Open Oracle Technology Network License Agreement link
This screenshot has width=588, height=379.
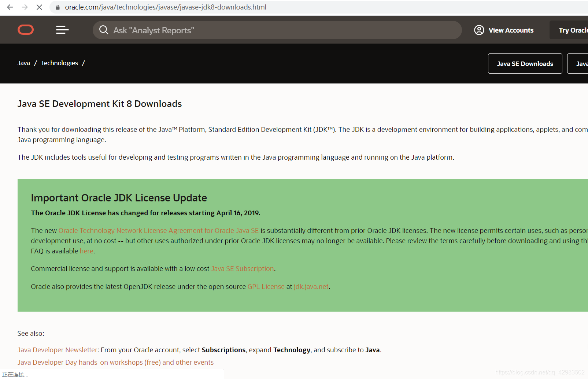pos(159,230)
